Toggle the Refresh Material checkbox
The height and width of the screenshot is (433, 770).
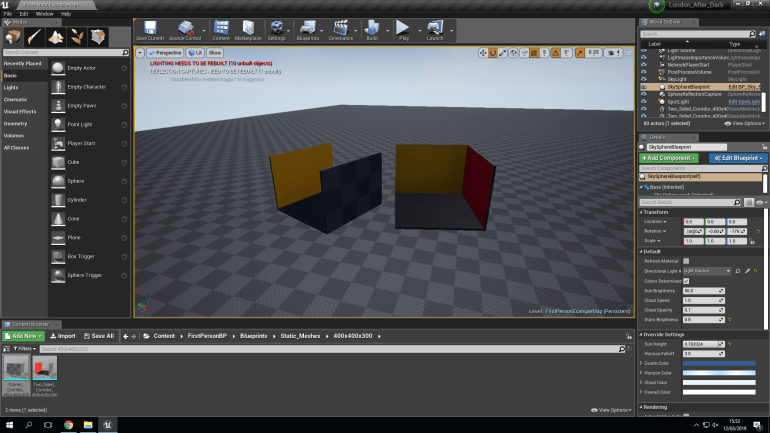tap(686, 261)
